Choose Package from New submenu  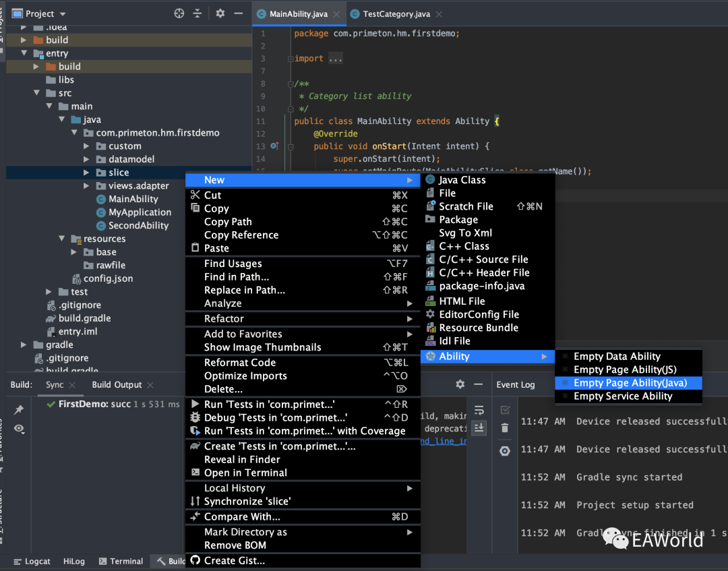point(487,220)
